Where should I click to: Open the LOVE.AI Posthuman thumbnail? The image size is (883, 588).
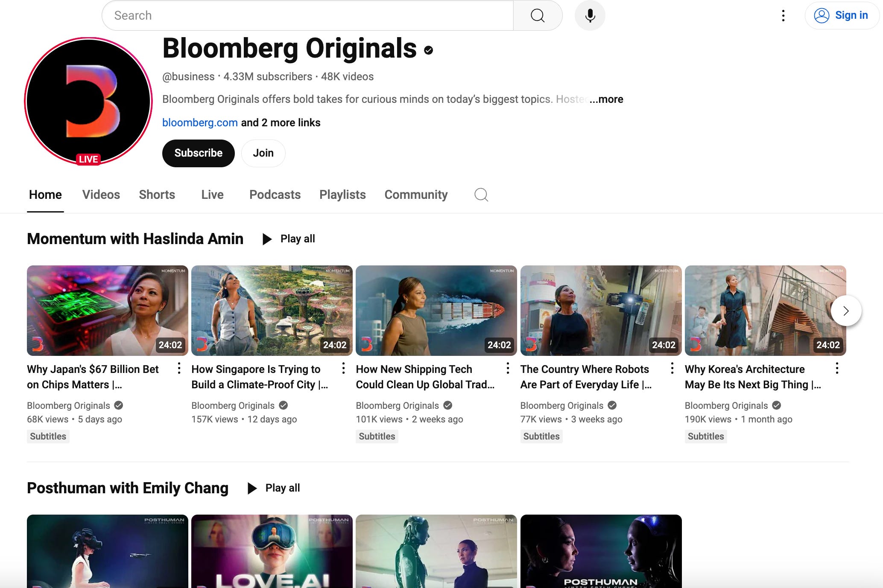click(x=272, y=551)
